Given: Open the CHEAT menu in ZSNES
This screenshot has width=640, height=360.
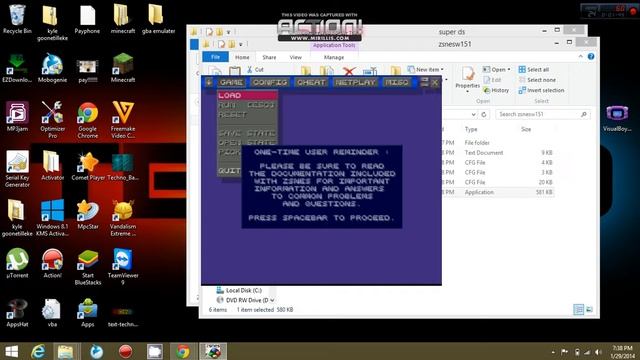Looking at the screenshot, I should (x=311, y=82).
